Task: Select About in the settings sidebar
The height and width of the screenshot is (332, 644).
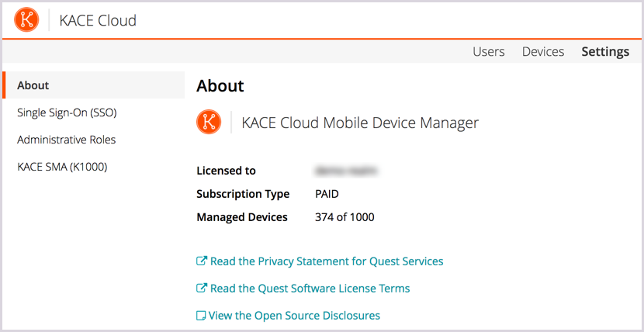Action: 33,85
